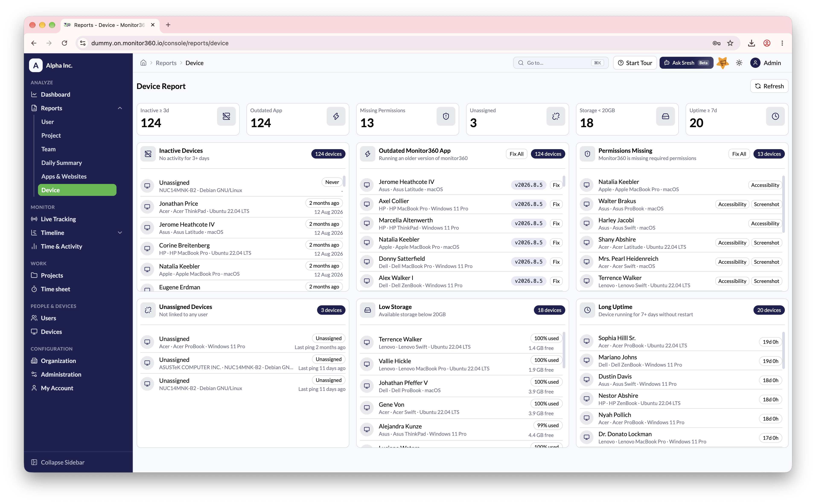816x504 pixels.
Task: Open a new browser tab
Action: point(168,25)
